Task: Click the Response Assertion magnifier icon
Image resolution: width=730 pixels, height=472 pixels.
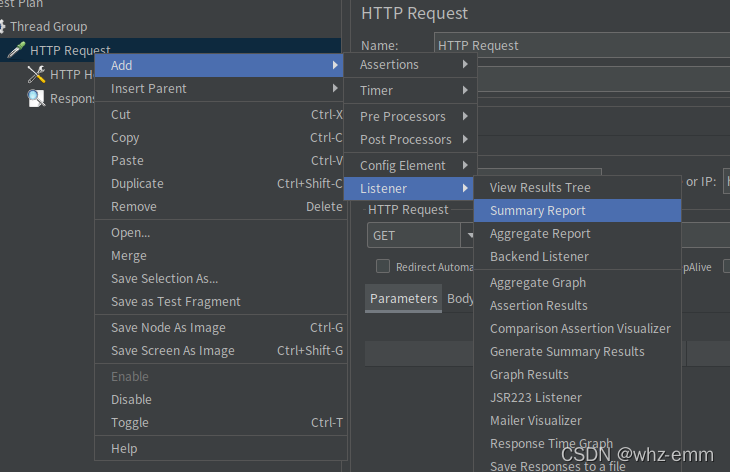Action: (36, 98)
